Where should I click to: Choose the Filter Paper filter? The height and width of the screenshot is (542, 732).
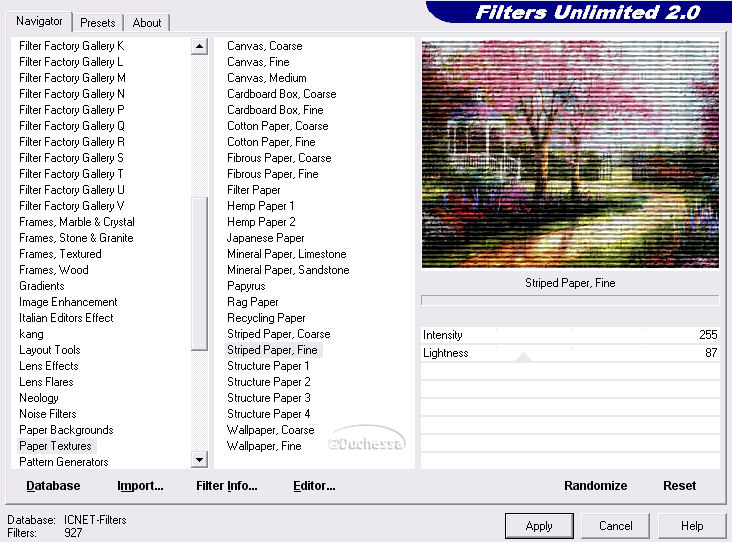[x=253, y=190]
